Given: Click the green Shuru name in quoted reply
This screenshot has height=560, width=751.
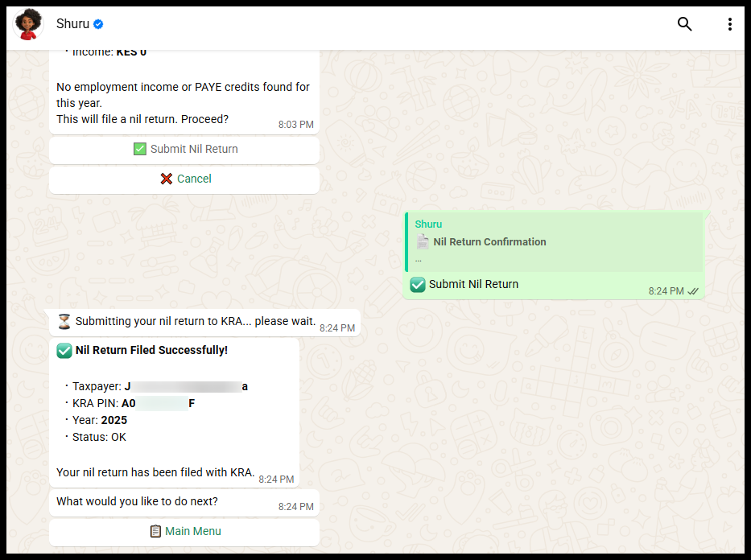Looking at the screenshot, I should 428,224.
